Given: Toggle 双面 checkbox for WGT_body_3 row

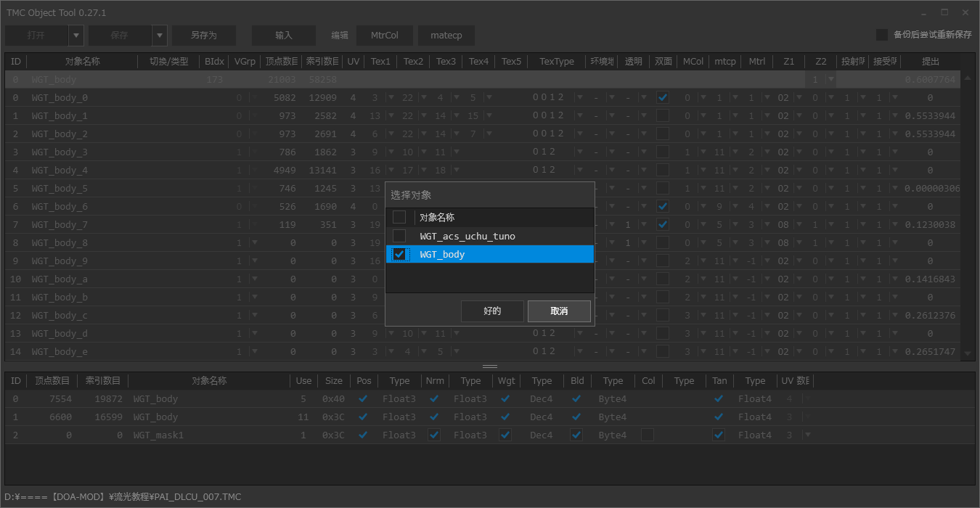Looking at the screenshot, I should [x=662, y=152].
